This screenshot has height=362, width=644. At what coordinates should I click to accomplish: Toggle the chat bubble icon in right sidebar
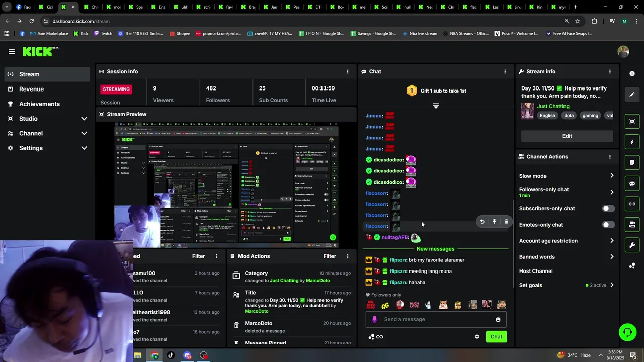[x=632, y=184]
